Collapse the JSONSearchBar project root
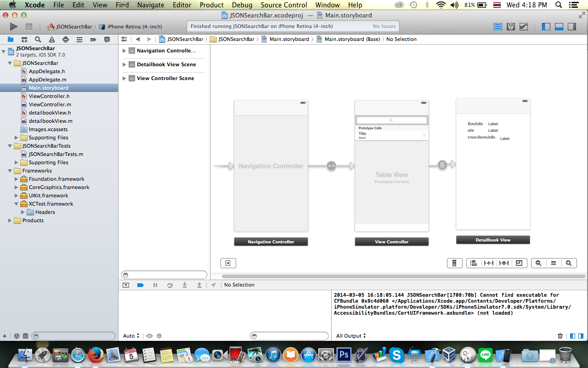Image resolution: width=588 pixels, height=368 pixels. 4,51
